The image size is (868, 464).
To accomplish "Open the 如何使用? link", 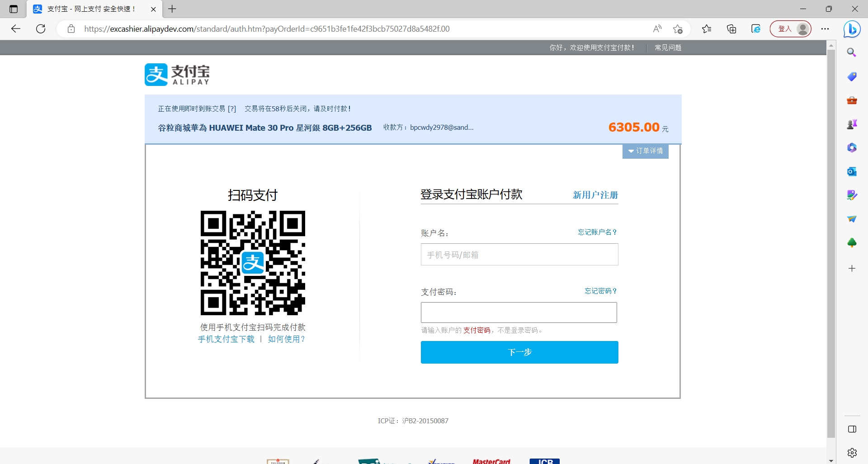I will (x=287, y=339).
